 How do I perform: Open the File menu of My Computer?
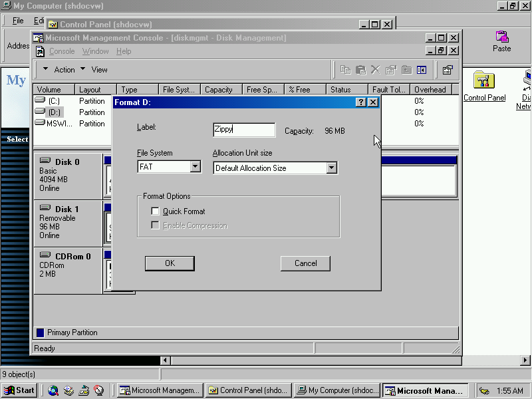18,21
